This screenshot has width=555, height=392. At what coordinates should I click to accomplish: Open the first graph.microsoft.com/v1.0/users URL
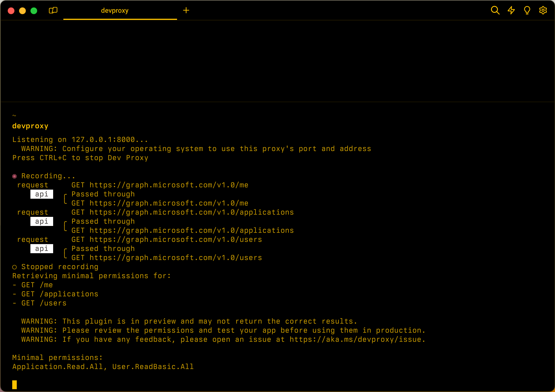pyautogui.click(x=176, y=240)
